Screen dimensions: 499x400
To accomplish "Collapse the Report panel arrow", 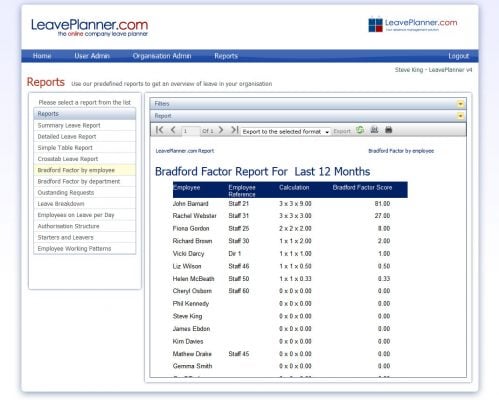I will (460, 116).
